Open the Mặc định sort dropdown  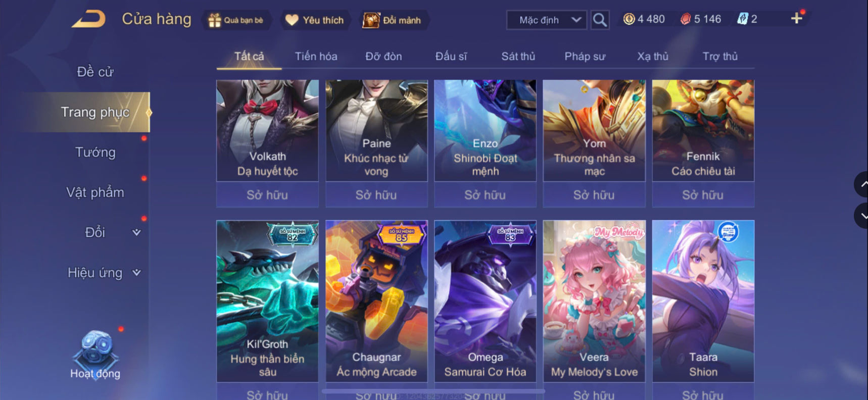pyautogui.click(x=547, y=20)
